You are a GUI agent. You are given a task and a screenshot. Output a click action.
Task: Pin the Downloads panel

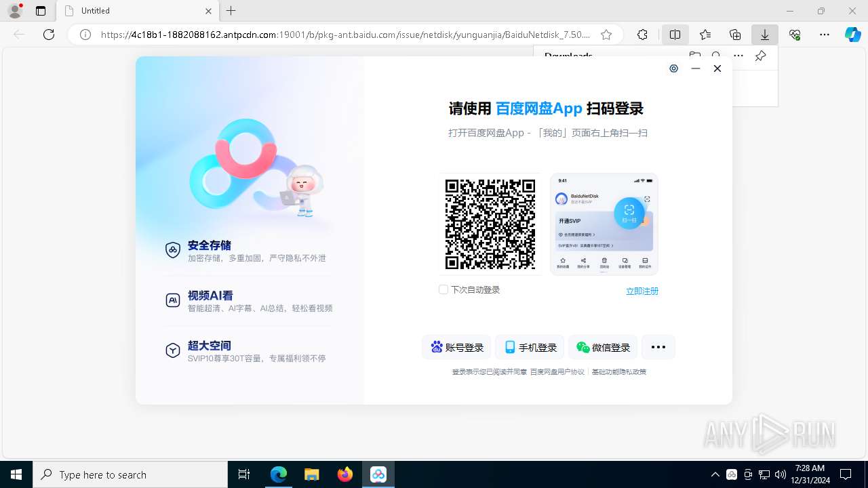761,56
